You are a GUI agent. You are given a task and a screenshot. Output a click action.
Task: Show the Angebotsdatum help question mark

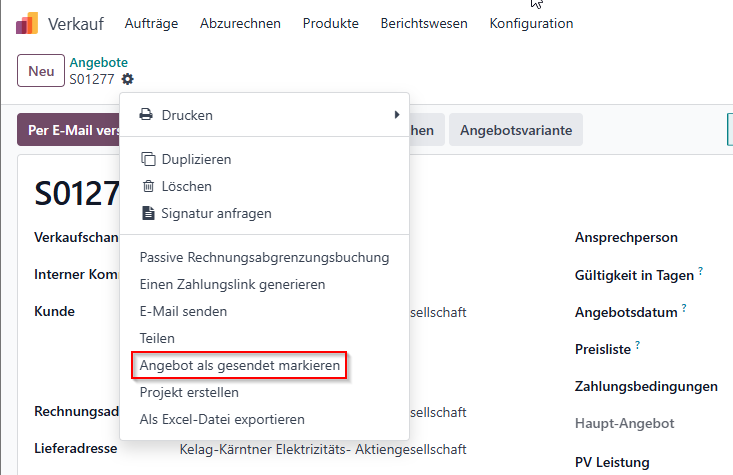click(684, 308)
